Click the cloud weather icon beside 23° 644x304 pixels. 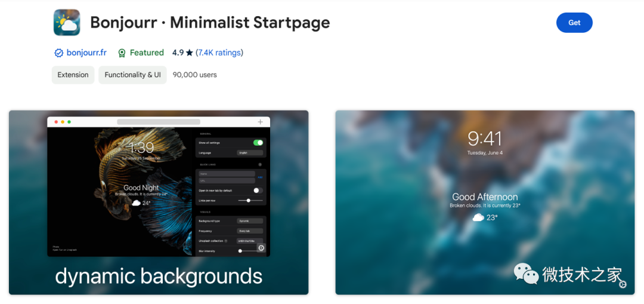pos(478,217)
